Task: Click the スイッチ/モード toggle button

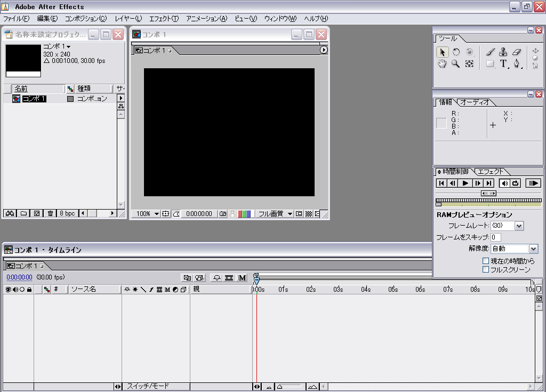Action: point(156,387)
